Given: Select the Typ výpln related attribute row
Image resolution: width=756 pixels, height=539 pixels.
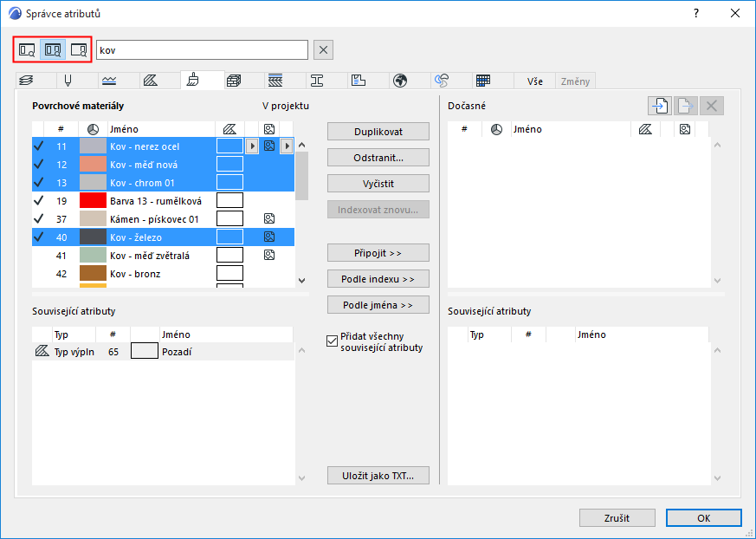Looking at the screenshot, I should pyautogui.click(x=163, y=352).
